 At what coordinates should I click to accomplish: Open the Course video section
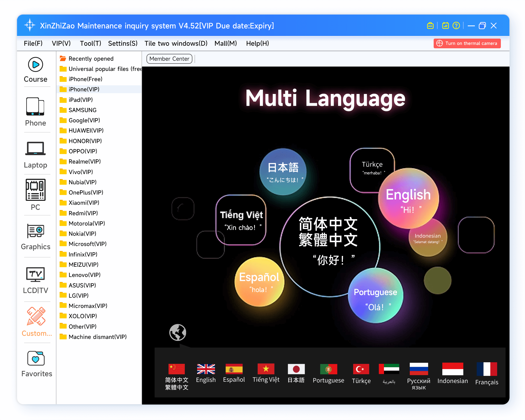[35, 70]
